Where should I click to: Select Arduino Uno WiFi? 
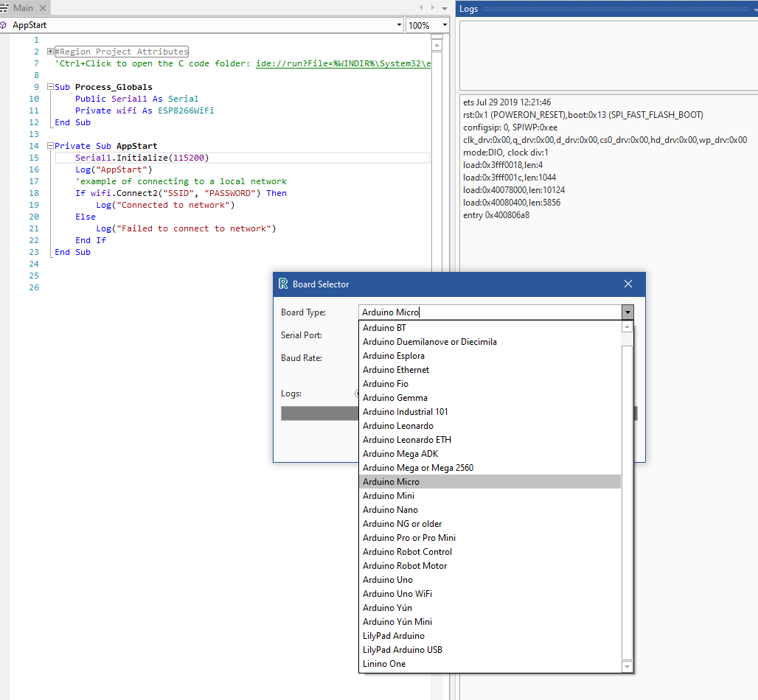coord(490,594)
